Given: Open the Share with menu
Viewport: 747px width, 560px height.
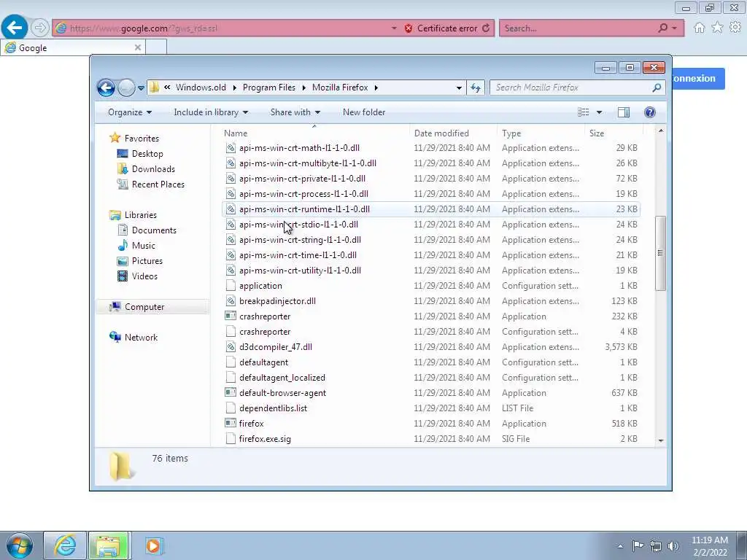Looking at the screenshot, I should click(x=295, y=112).
